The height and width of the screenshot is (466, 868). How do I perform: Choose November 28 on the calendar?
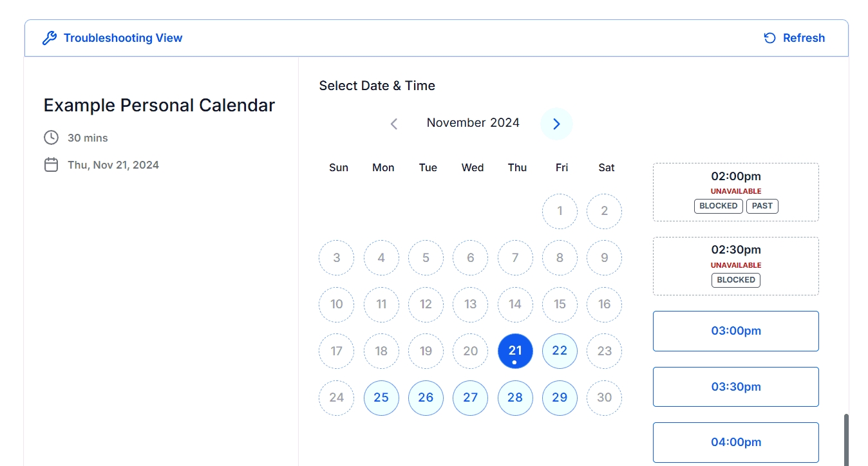515,398
